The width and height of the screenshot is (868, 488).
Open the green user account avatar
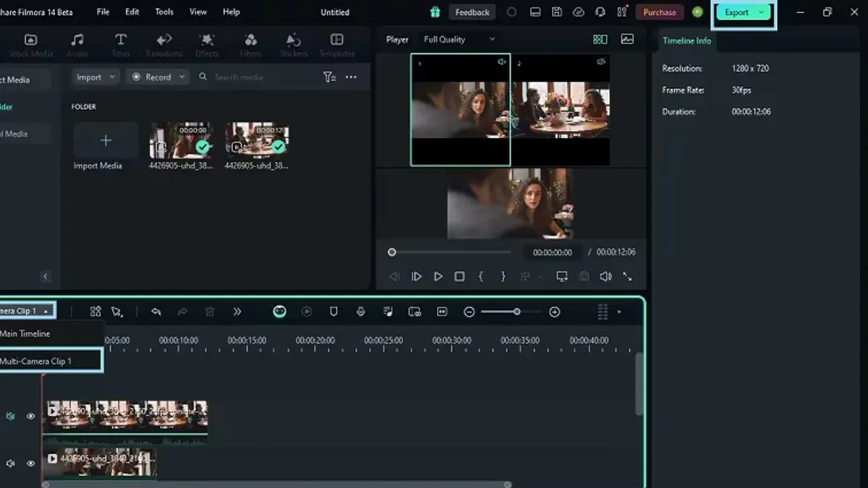(x=697, y=12)
